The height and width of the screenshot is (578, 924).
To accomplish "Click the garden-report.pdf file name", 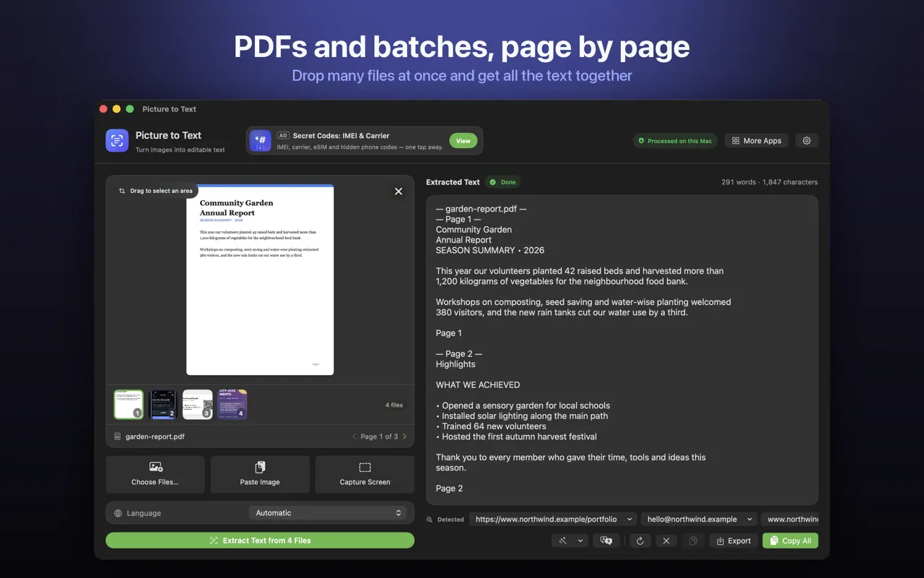I will click(x=155, y=436).
